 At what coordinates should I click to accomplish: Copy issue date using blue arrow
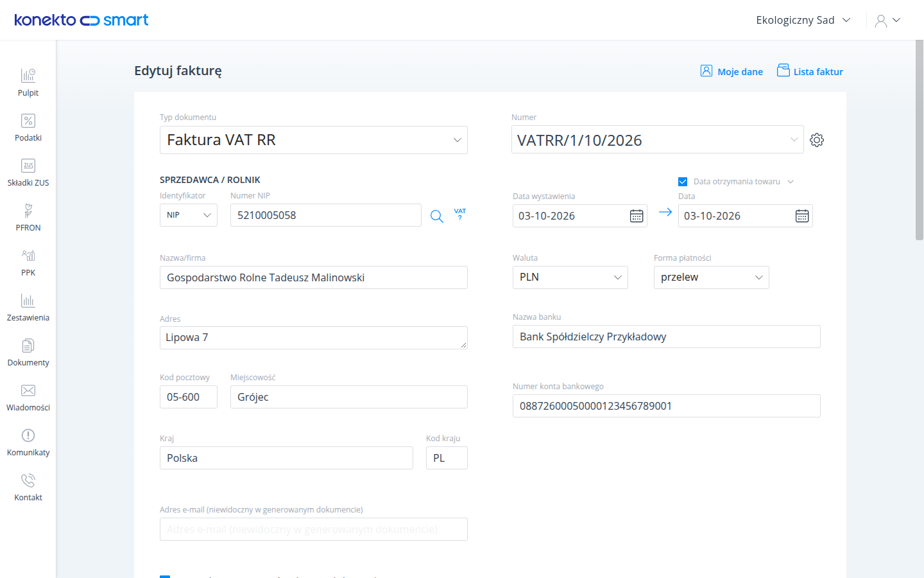point(665,212)
